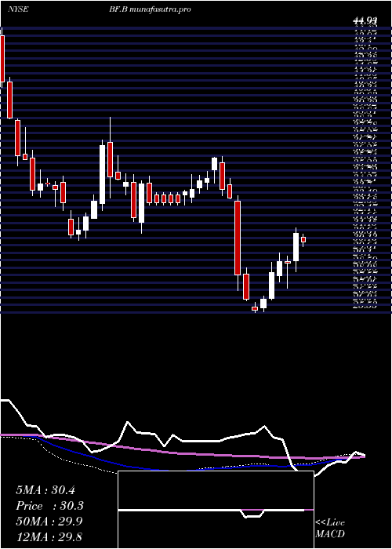Click the first tall red candle at left

pos(2,59)
